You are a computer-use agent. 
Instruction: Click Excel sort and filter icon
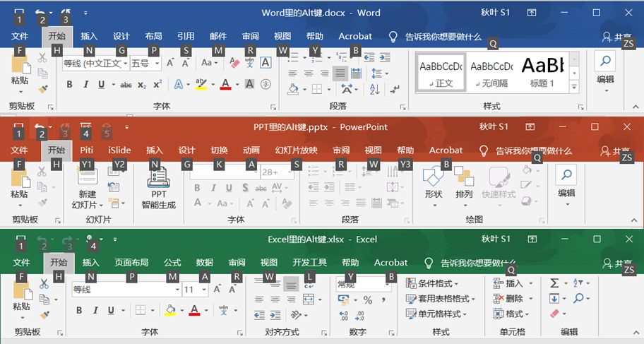tap(578, 283)
